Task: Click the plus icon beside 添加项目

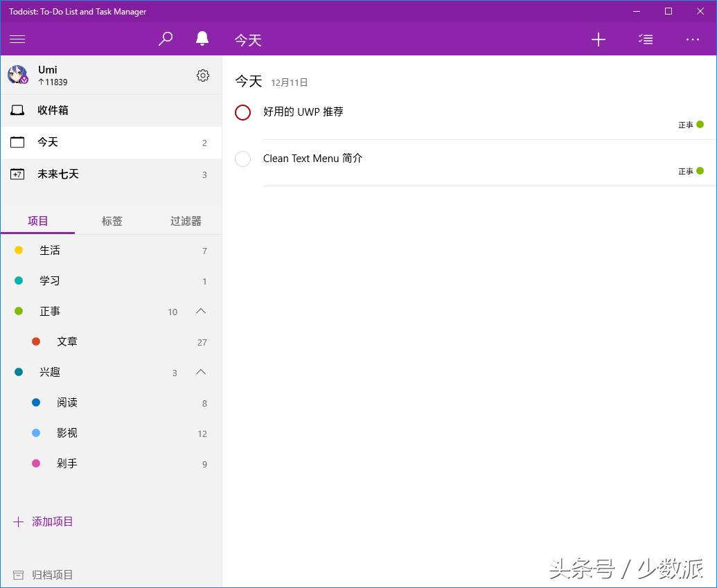Action: tap(18, 522)
